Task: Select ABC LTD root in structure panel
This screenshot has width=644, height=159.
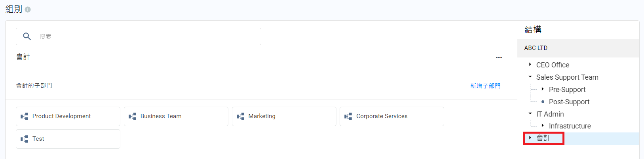Action: (x=536, y=48)
